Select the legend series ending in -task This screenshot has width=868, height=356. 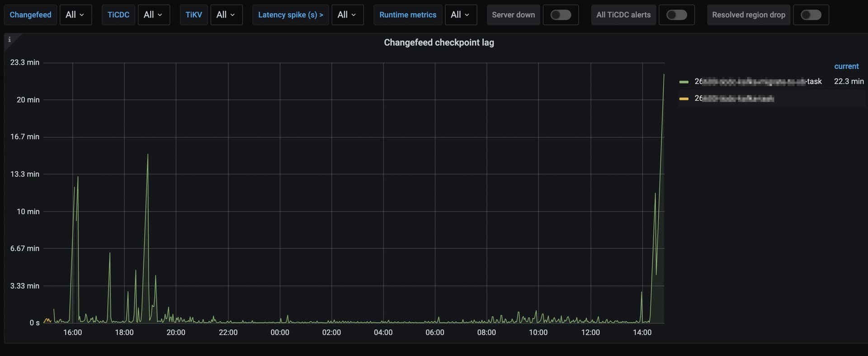coord(758,81)
